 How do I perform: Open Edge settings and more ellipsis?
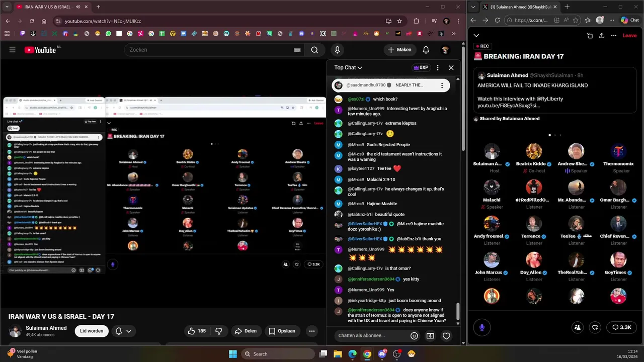pyautogui.click(x=611, y=20)
